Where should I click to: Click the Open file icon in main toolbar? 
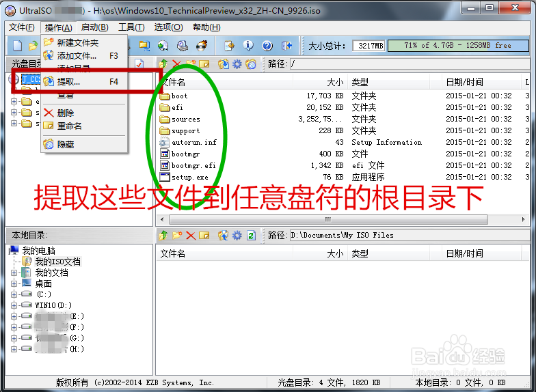tap(33, 45)
